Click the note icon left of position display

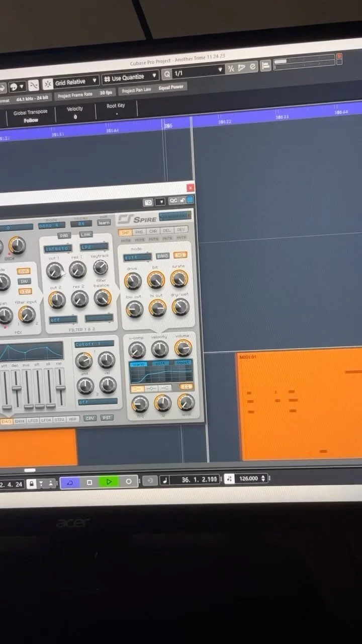click(x=164, y=480)
